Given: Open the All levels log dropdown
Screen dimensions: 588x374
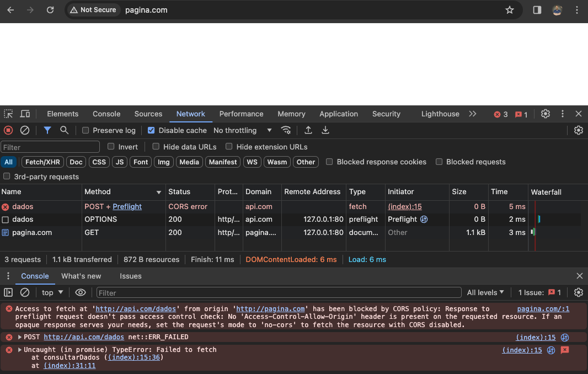Looking at the screenshot, I should 485,292.
